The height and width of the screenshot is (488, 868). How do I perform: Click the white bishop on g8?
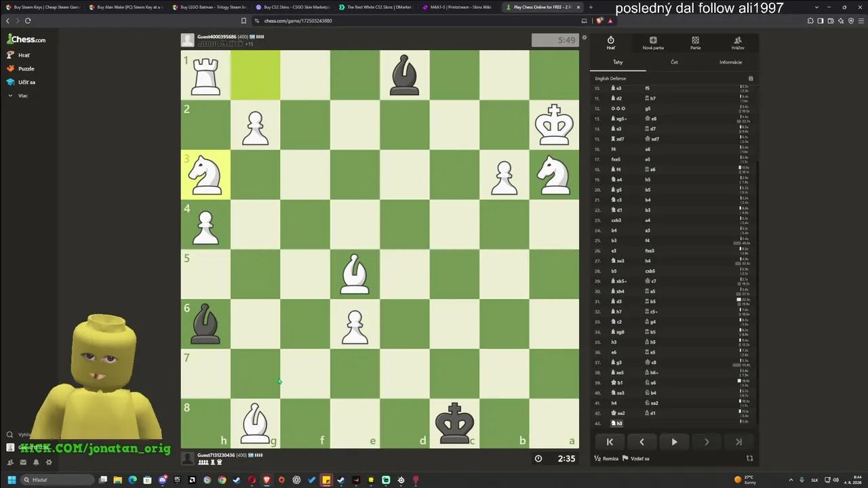pyautogui.click(x=255, y=424)
